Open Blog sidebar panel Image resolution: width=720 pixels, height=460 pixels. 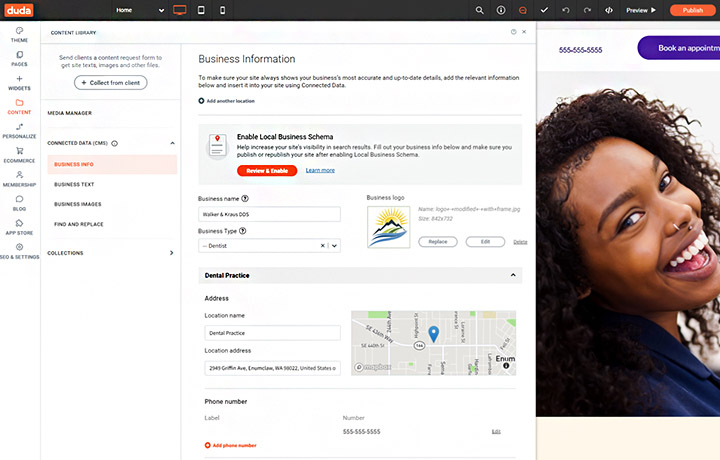19,203
